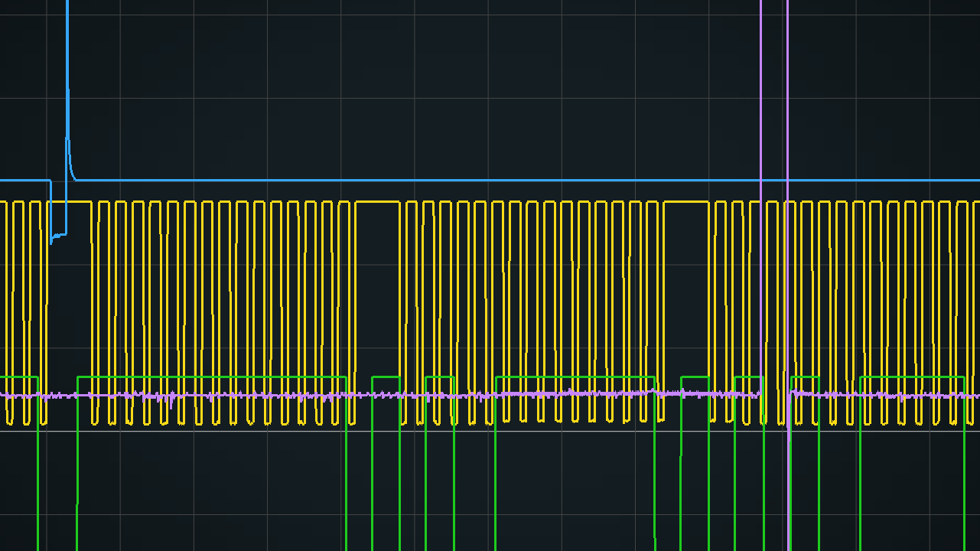
Task: Select the flat blue horizontal trace
Action: point(528,181)
